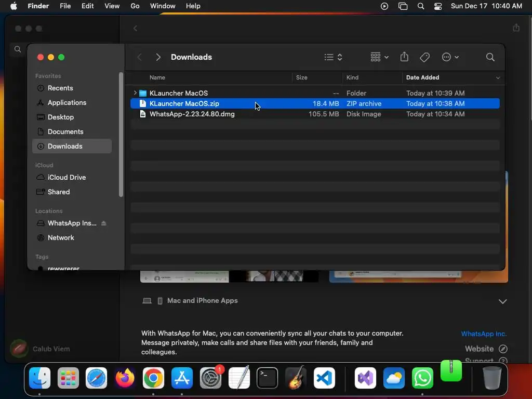
Task: Select Downloads in the sidebar
Action: (72, 146)
